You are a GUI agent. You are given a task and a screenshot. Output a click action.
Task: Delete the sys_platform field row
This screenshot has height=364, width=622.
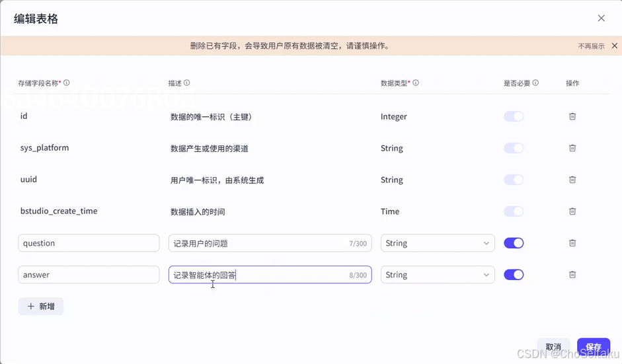pos(572,148)
